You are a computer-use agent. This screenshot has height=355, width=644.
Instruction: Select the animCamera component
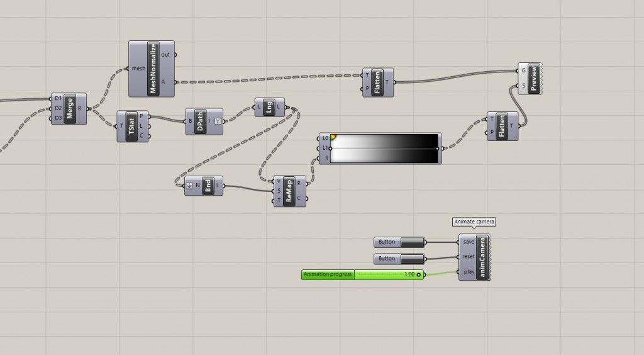[x=483, y=257]
